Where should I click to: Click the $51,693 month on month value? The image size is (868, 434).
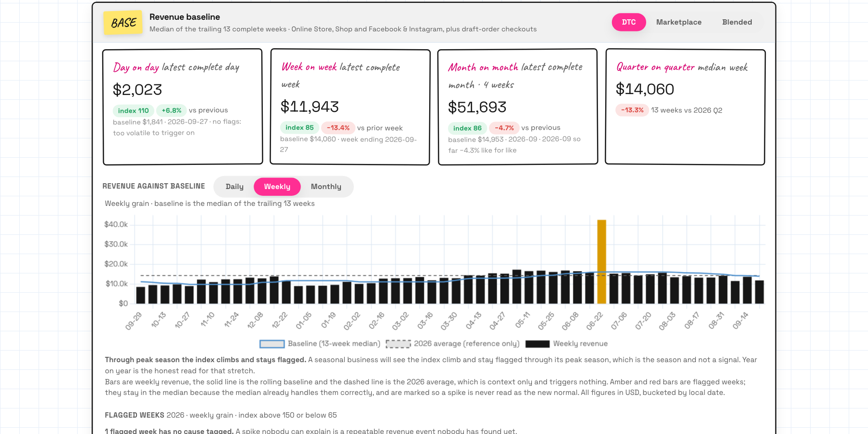(477, 107)
